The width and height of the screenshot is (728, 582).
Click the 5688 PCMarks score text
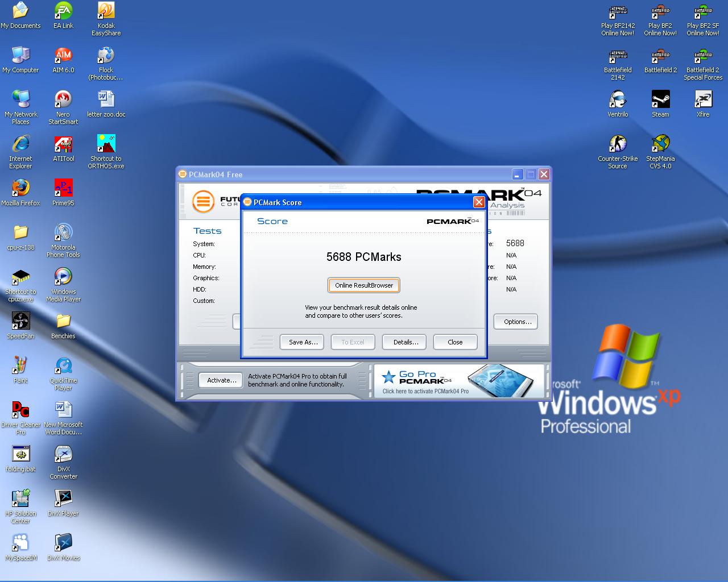(x=364, y=257)
